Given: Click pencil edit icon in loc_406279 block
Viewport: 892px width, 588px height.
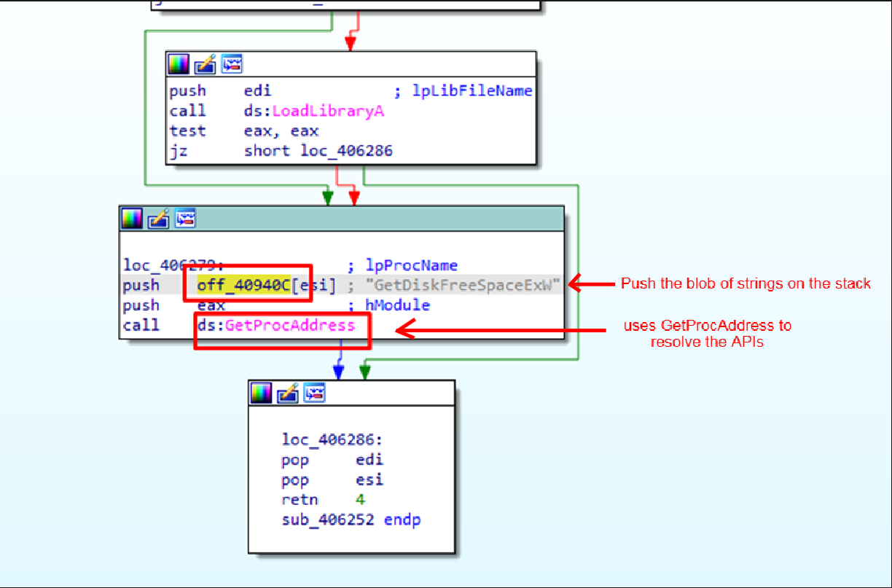Looking at the screenshot, I should pyautogui.click(x=158, y=219).
